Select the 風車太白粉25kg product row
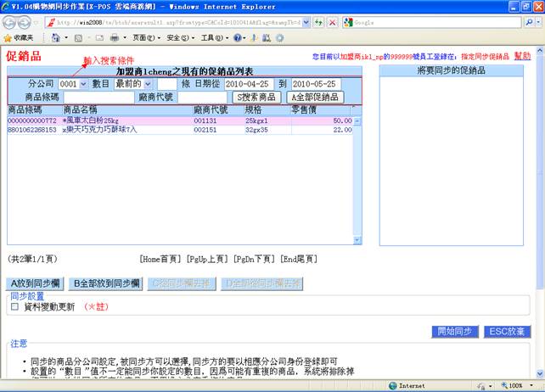This screenshot has width=545, height=392. [93, 121]
